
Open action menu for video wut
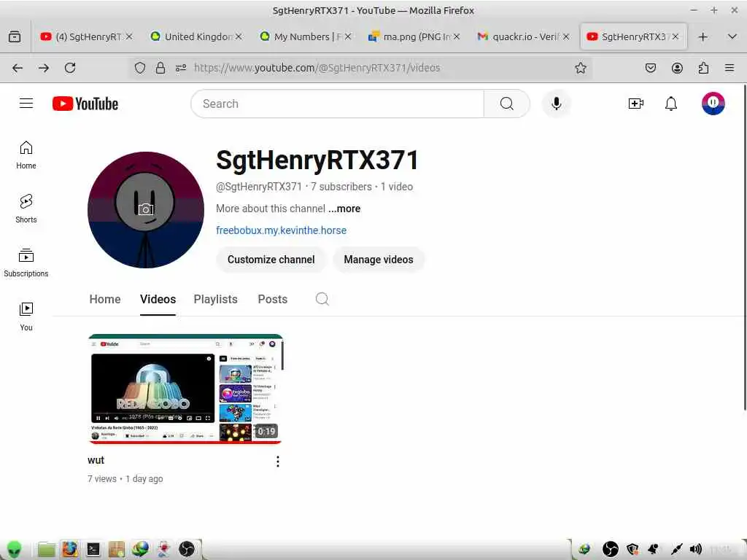click(x=278, y=461)
